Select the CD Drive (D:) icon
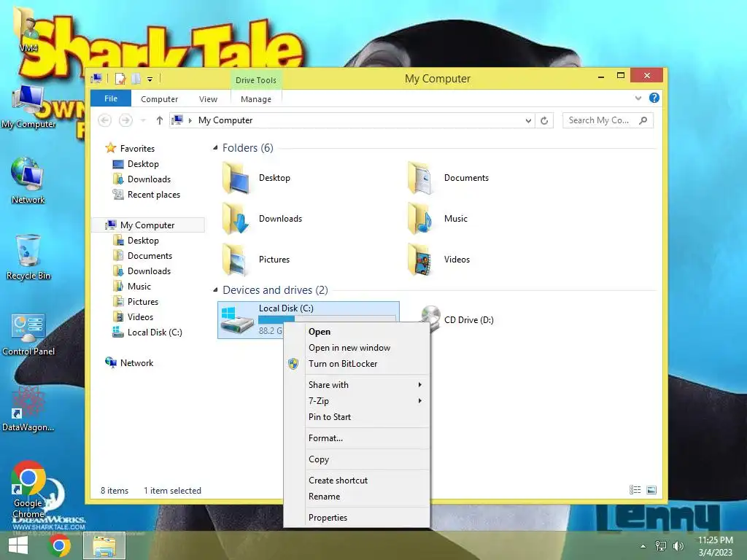The width and height of the screenshot is (747, 560). click(x=430, y=318)
